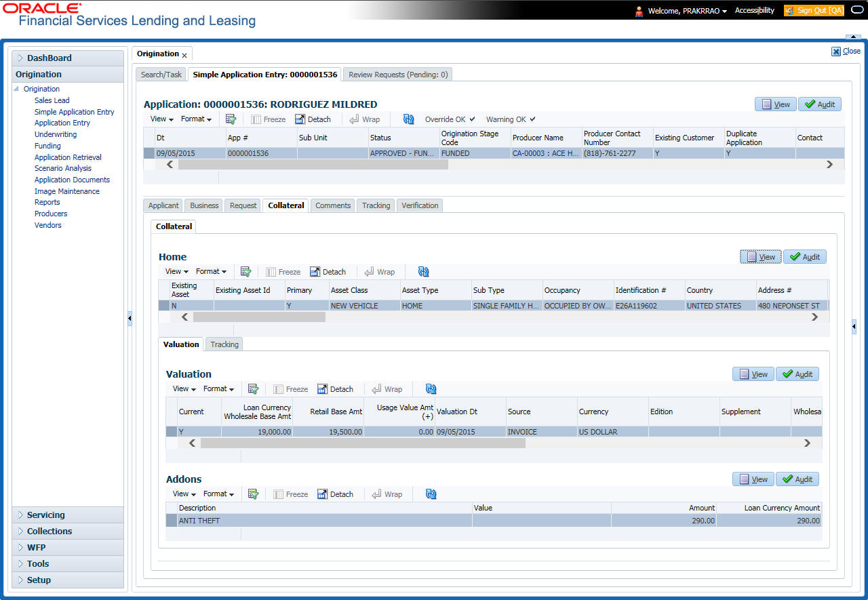Viewport: 868px width, 600px height.
Task: Open View menu in Home toolbar
Action: click(176, 272)
